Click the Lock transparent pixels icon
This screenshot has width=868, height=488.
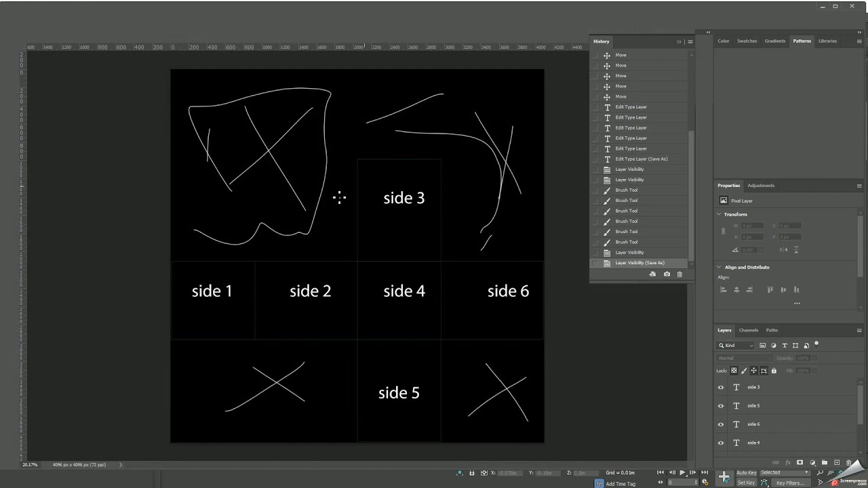[734, 371]
